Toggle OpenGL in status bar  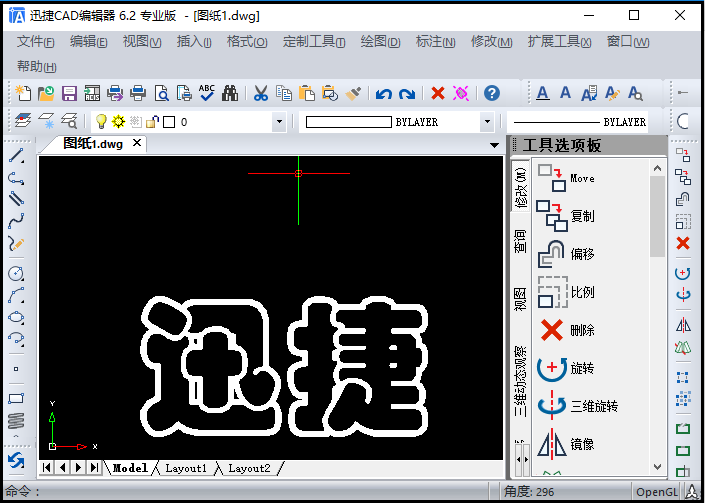(x=656, y=492)
